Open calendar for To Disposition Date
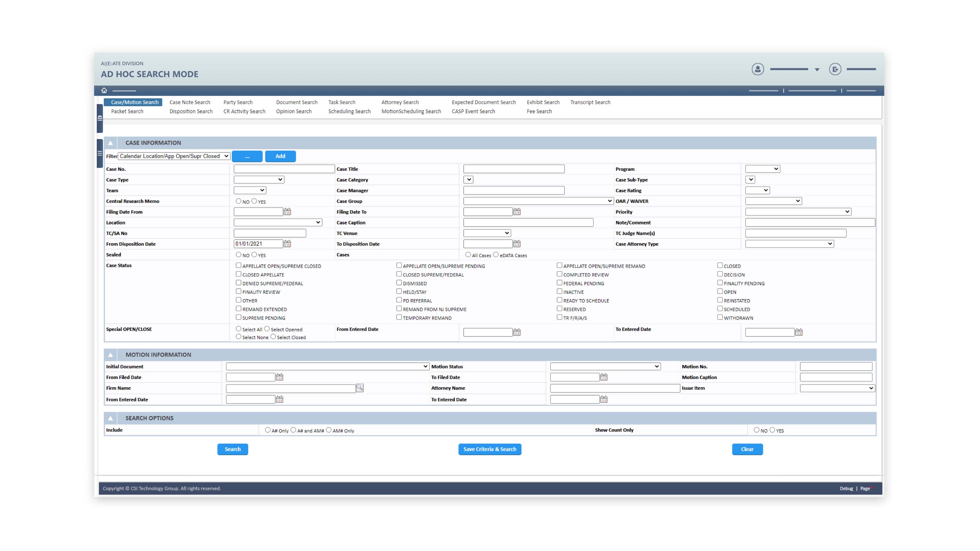 point(517,244)
